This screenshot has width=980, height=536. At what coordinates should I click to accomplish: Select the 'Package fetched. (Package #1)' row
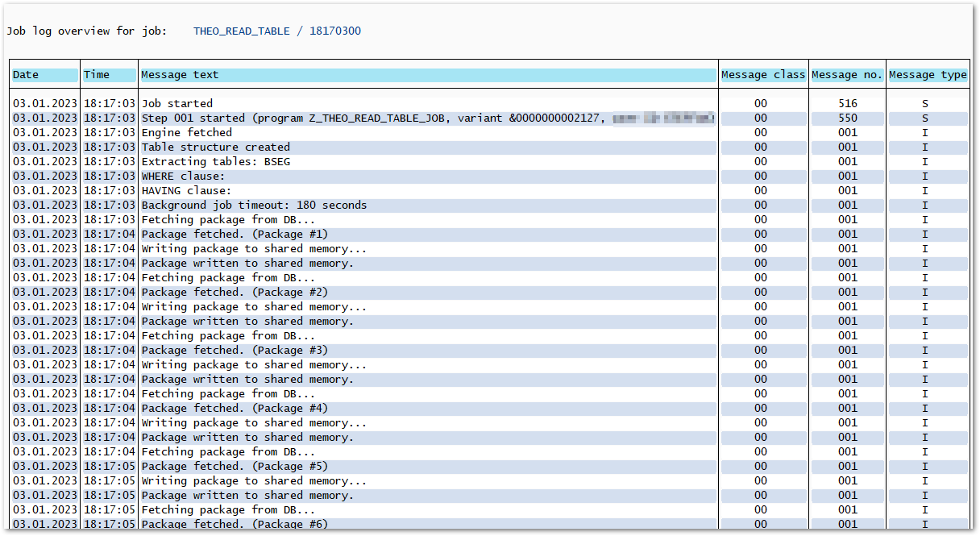tap(235, 234)
